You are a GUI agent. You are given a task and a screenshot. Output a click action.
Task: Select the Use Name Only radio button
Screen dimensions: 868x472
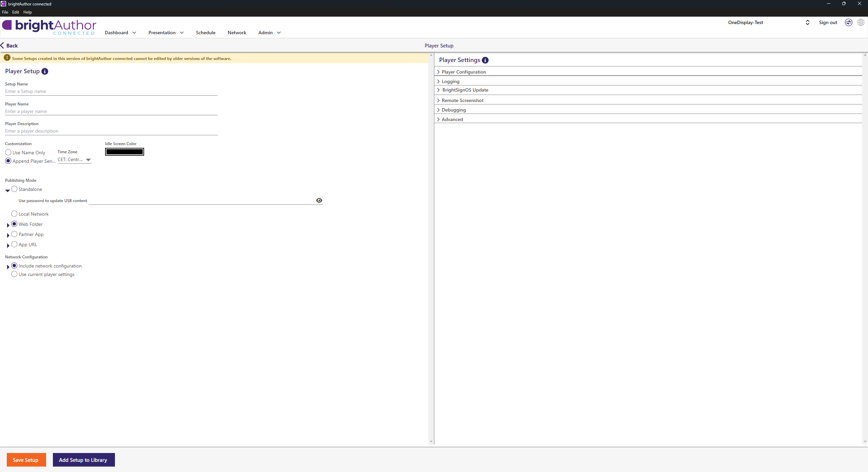pyautogui.click(x=8, y=153)
